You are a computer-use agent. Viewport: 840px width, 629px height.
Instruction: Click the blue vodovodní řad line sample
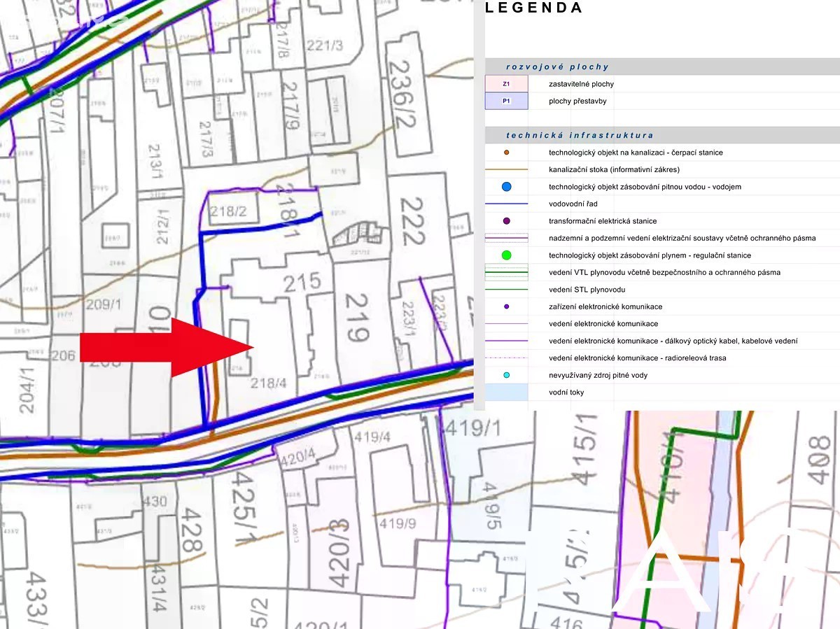[x=506, y=204]
